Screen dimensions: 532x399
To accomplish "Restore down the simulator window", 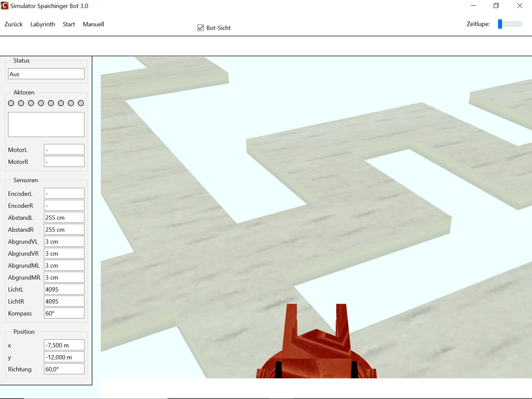I will point(496,6).
